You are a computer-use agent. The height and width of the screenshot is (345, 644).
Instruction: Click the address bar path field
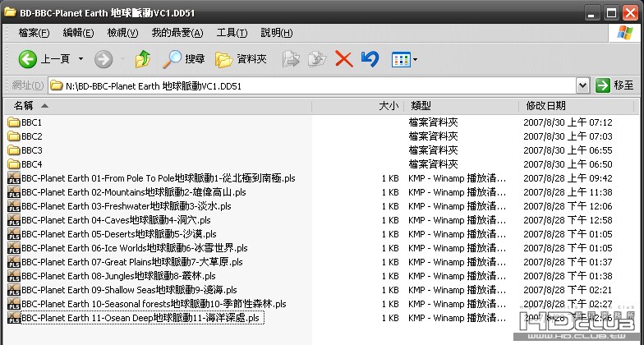point(312,85)
